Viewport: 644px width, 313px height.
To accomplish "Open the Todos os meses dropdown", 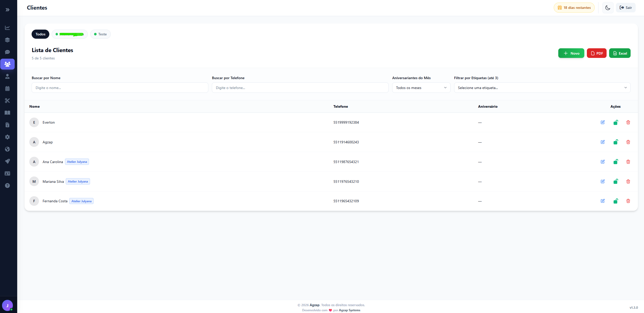I will pyautogui.click(x=421, y=88).
